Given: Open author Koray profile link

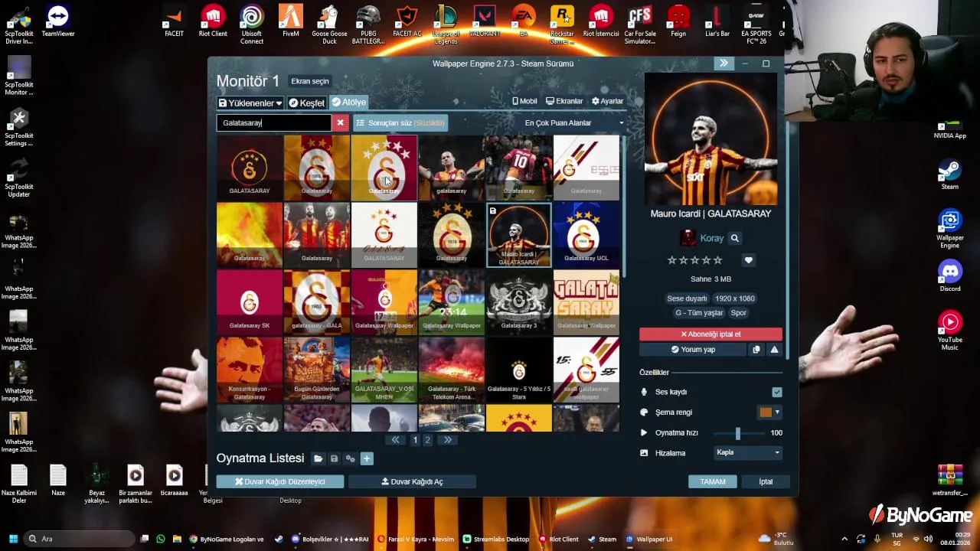Looking at the screenshot, I should [711, 239].
